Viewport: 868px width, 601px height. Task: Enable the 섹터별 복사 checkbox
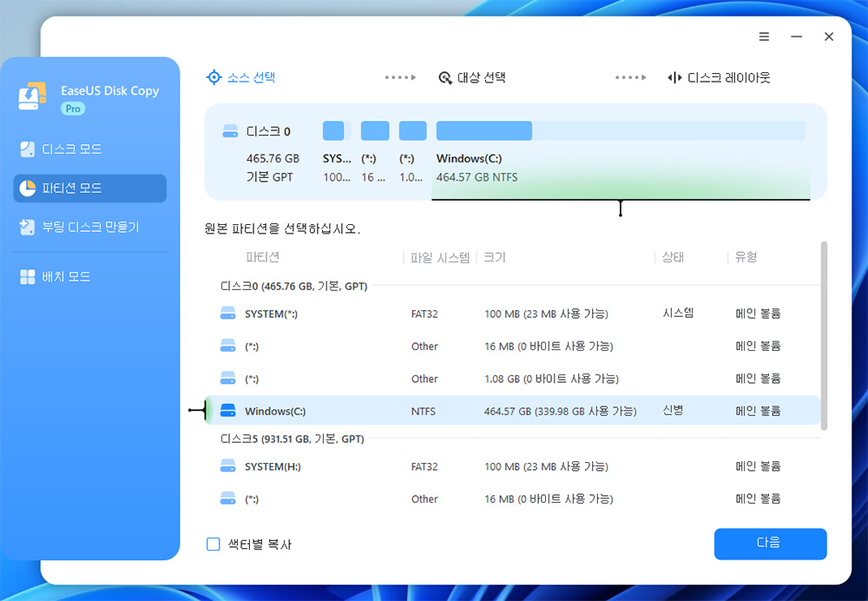click(214, 545)
